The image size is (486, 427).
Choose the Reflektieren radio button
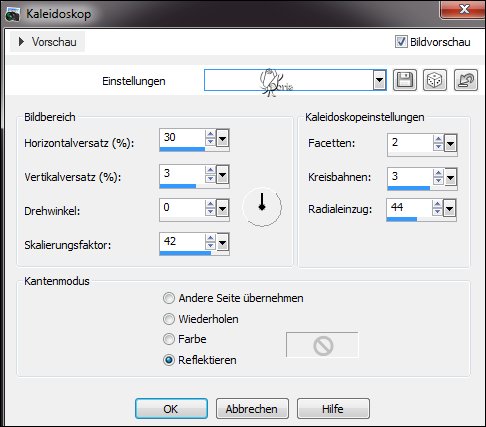pyautogui.click(x=169, y=360)
